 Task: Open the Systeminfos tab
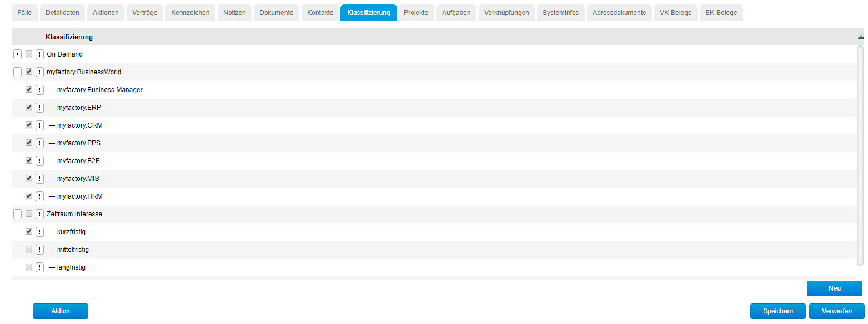pyautogui.click(x=561, y=13)
